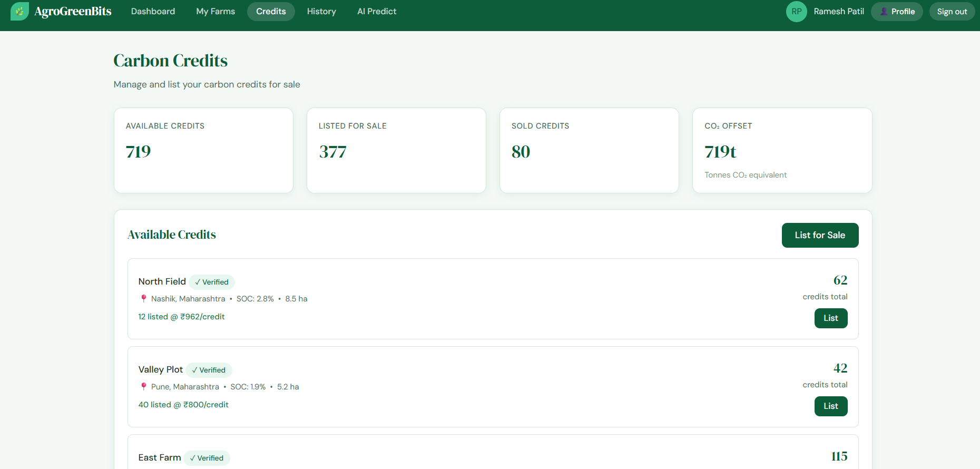Click the Sign out button
Viewport: 980px width, 469px height.
coord(952,12)
